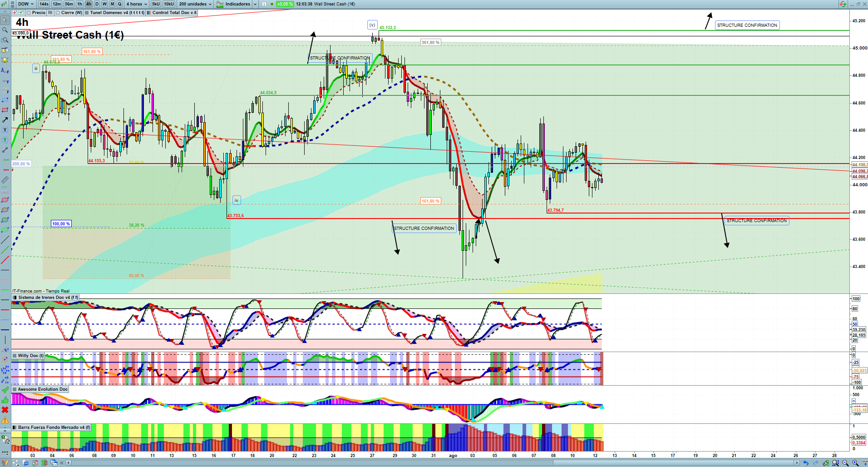
Task: Select the arrow cursor tool
Action: 5,20
